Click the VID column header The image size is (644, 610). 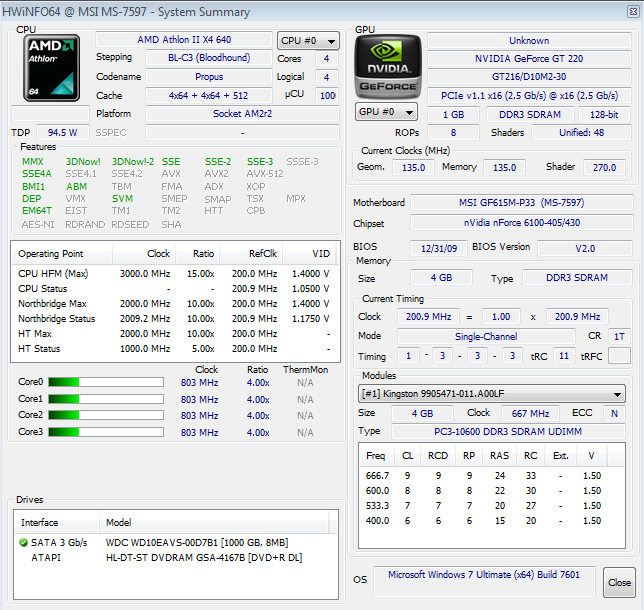click(309, 253)
